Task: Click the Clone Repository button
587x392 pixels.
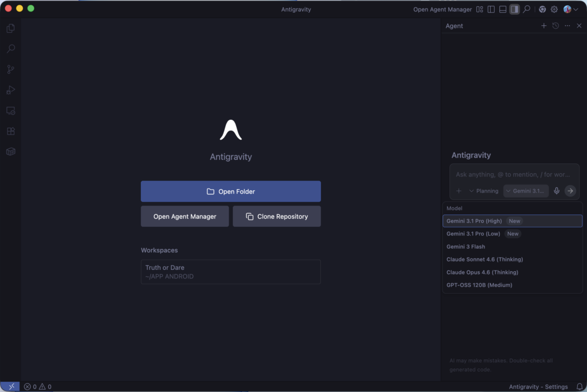Action: pyautogui.click(x=276, y=217)
